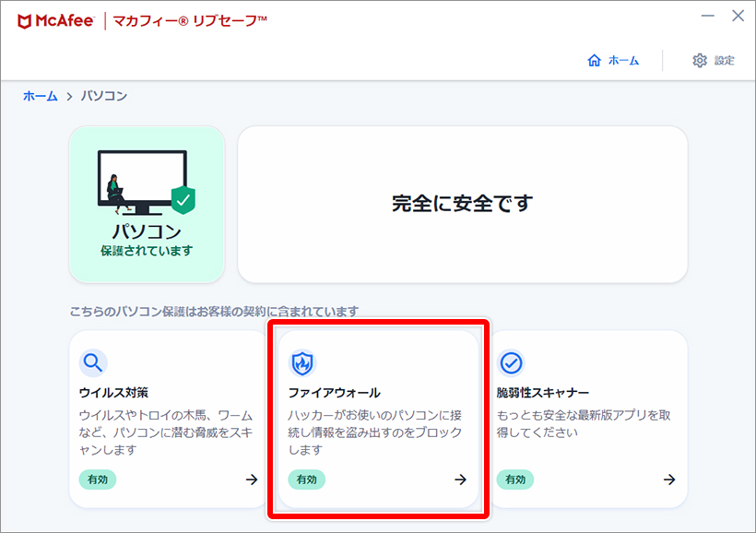Click the ウイルス対策 magnifier icon

(x=92, y=363)
